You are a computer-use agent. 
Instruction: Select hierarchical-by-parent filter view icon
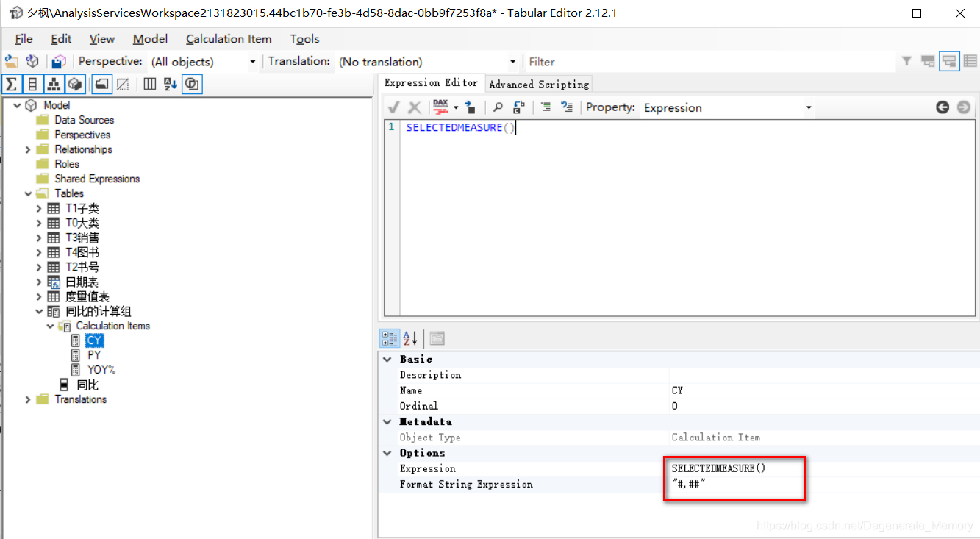928,62
